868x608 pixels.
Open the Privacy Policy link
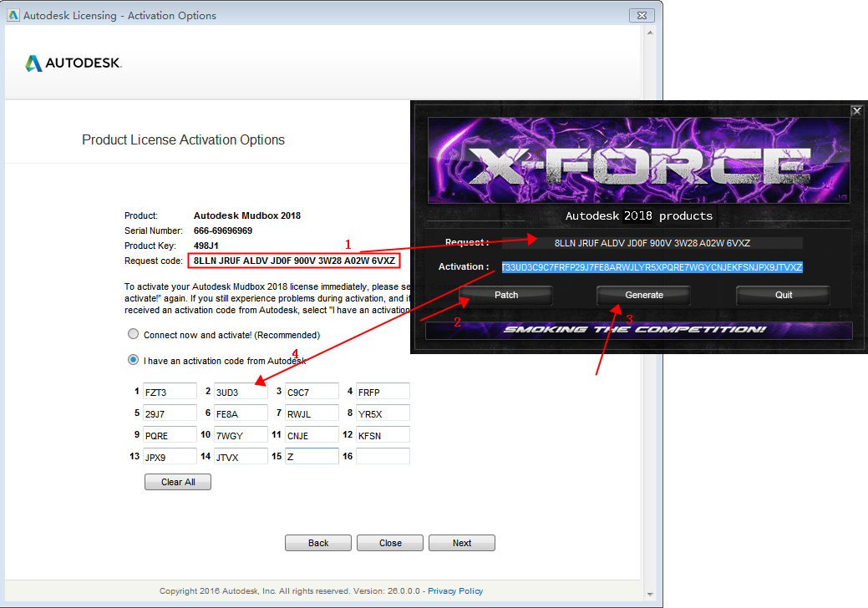pyautogui.click(x=455, y=591)
